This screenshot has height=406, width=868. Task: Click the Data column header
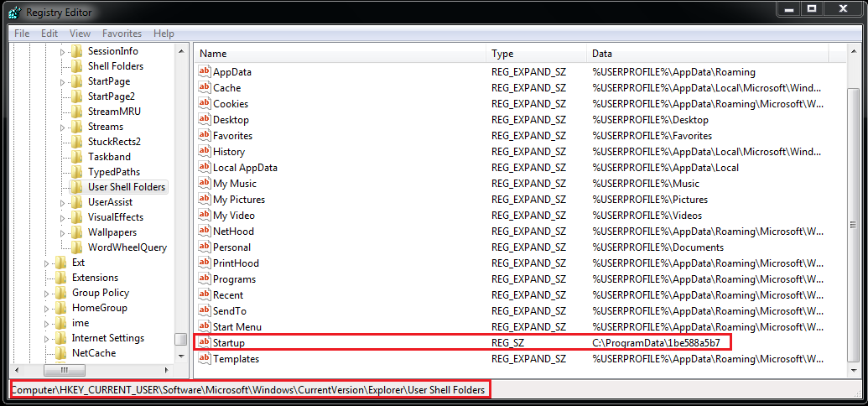coord(709,54)
